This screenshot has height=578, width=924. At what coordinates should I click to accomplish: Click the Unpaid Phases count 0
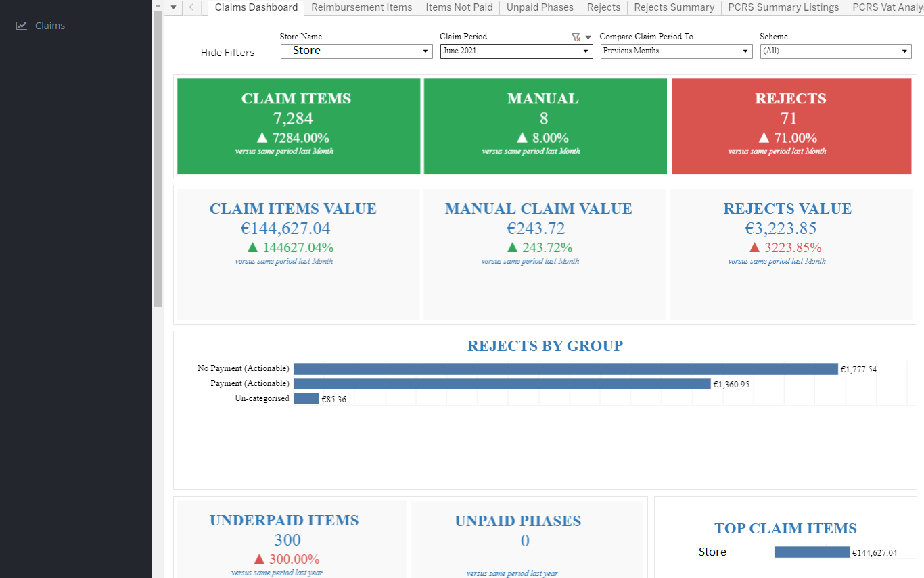525,541
